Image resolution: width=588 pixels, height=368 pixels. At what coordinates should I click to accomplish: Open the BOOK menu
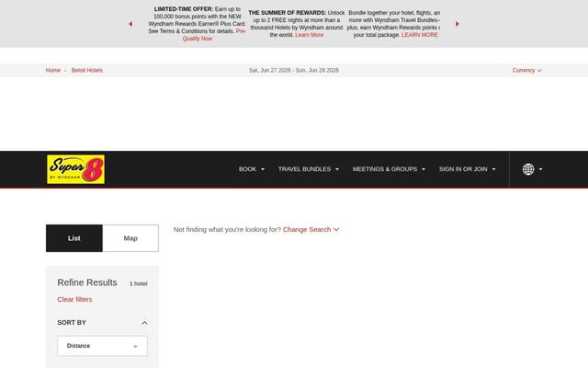(x=252, y=169)
